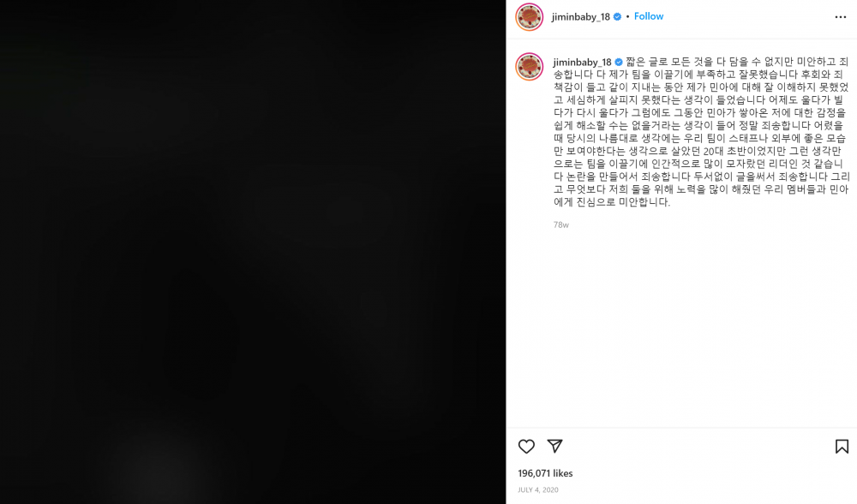Click the verified badge in post header
The height and width of the screenshot is (504, 857).
point(617,16)
